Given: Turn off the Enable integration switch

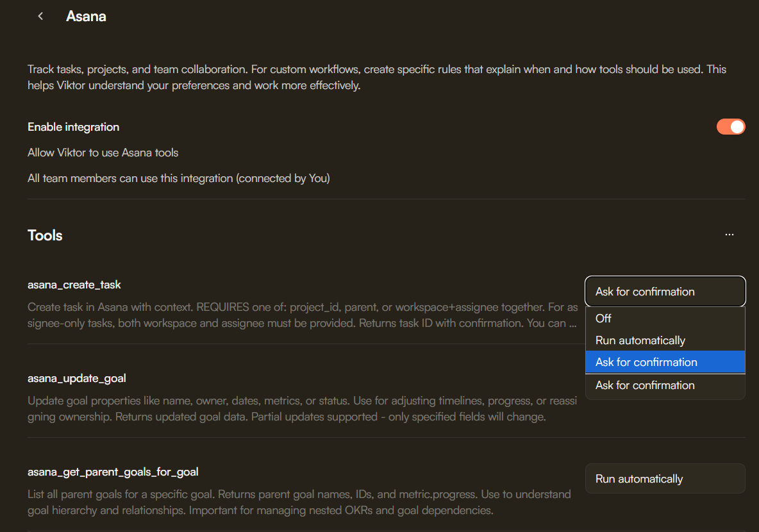Looking at the screenshot, I should tap(730, 127).
